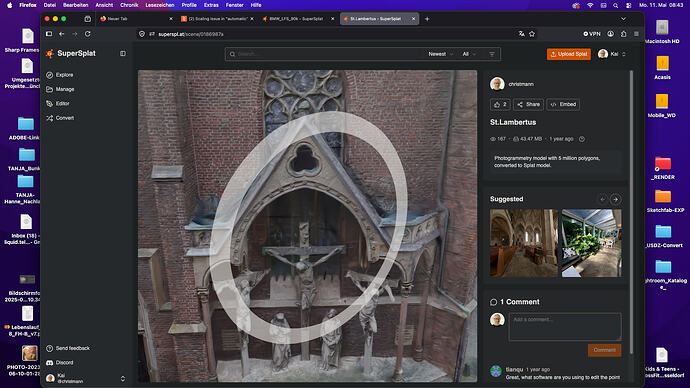Show previous suggested splats

point(602,199)
